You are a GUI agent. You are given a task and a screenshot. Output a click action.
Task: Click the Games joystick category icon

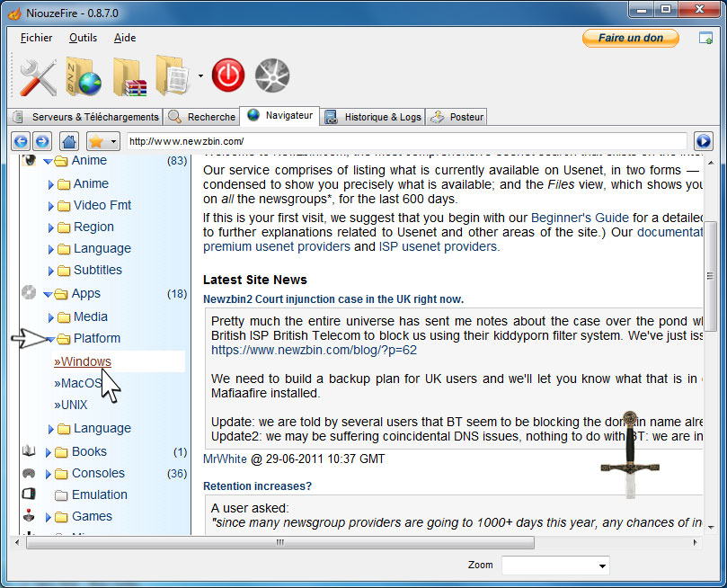pos(29,516)
